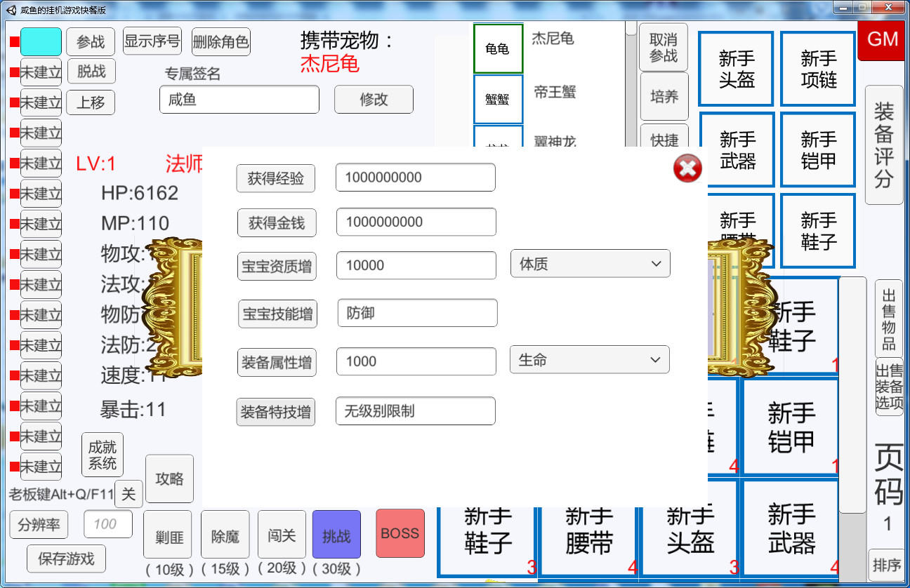Toggle 取消参战 for the pet
The image size is (910, 588).
[664, 46]
